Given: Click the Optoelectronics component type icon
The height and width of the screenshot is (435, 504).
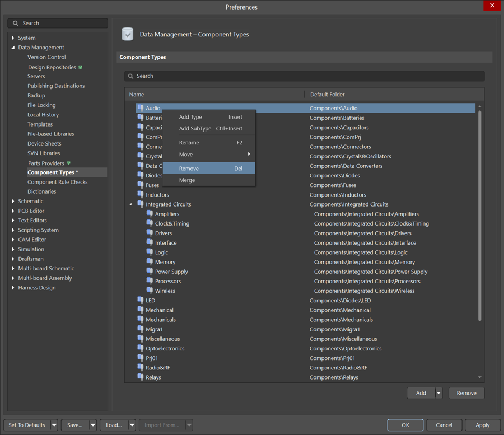Looking at the screenshot, I should [141, 348].
